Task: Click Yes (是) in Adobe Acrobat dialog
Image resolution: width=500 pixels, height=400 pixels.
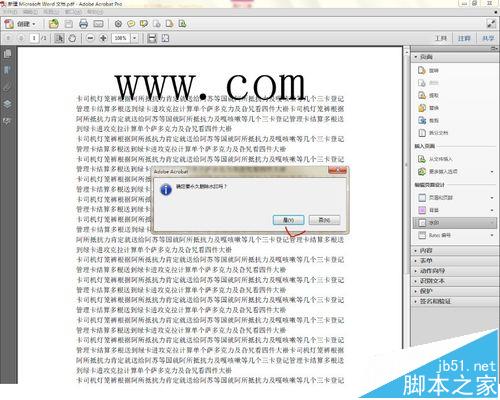Action: coord(288,220)
